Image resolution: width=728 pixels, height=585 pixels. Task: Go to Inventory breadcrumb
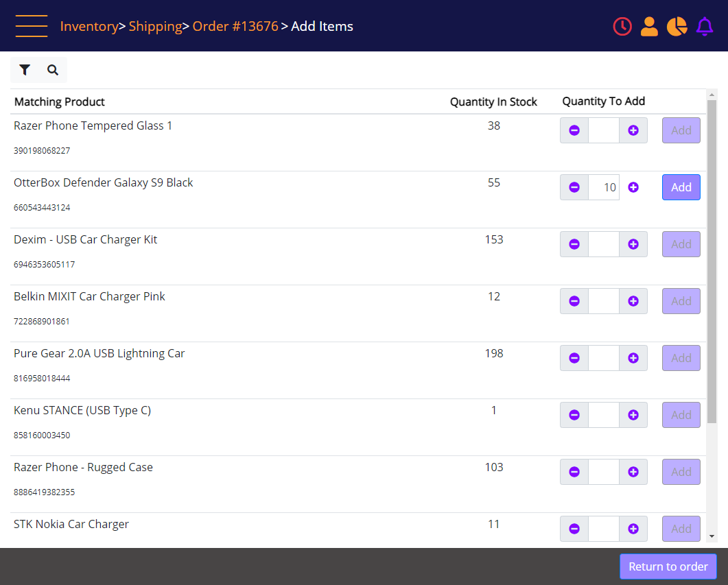(x=89, y=27)
